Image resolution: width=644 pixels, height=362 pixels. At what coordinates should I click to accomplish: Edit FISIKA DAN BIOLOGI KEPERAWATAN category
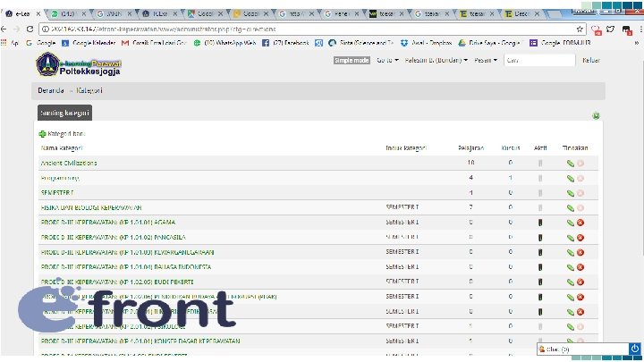click(x=570, y=207)
